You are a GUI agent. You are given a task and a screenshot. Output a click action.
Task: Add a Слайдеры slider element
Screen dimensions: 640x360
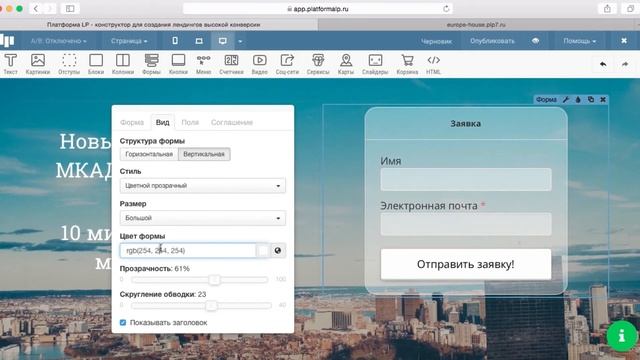[375, 64]
